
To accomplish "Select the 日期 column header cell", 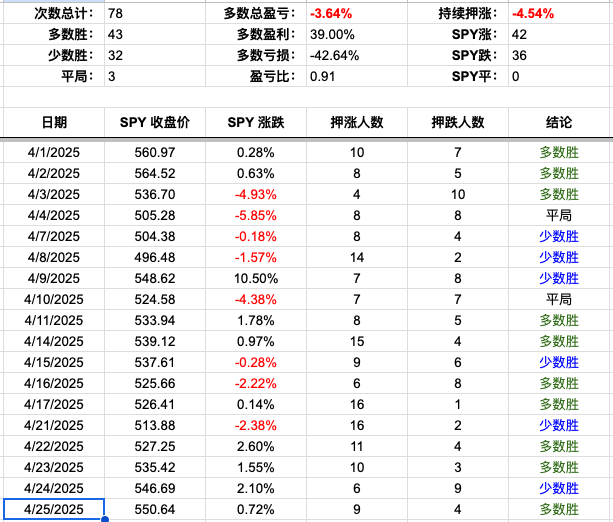I will click(54, 122).
